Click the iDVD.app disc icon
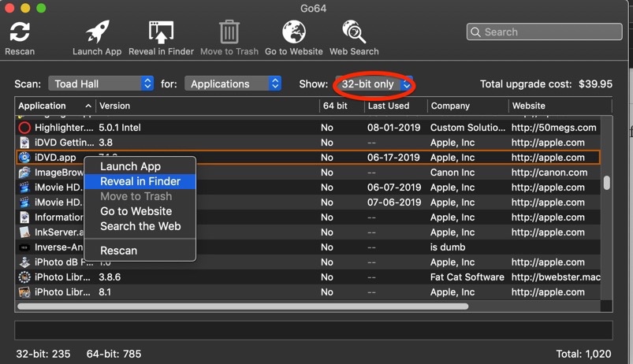The height and width of the screenshot is (364, 633). 24,158
